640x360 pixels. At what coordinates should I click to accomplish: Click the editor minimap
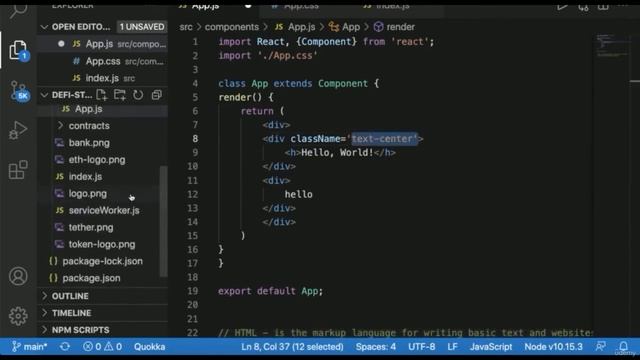613,46
